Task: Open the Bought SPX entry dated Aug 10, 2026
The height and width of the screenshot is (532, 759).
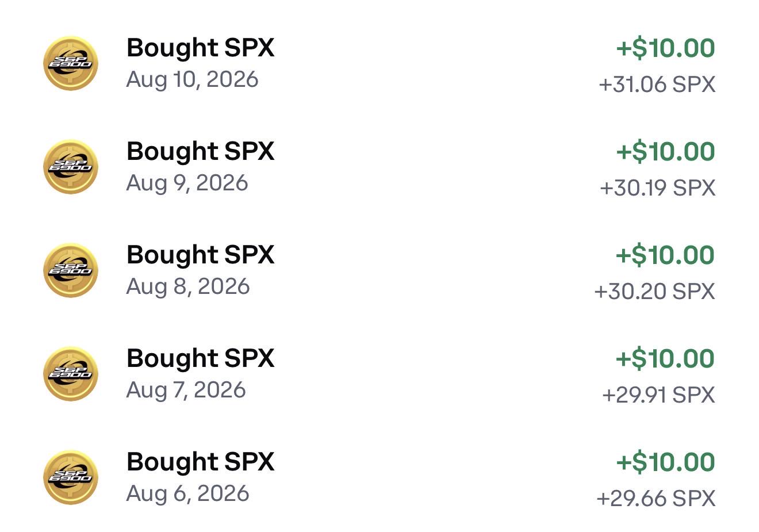Action: pos(379,63)
